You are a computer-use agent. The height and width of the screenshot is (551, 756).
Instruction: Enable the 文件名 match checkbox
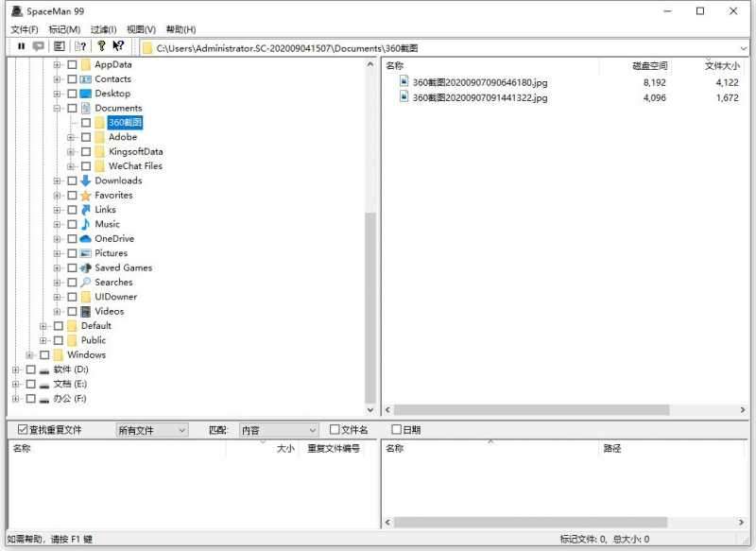pos(335,430)
